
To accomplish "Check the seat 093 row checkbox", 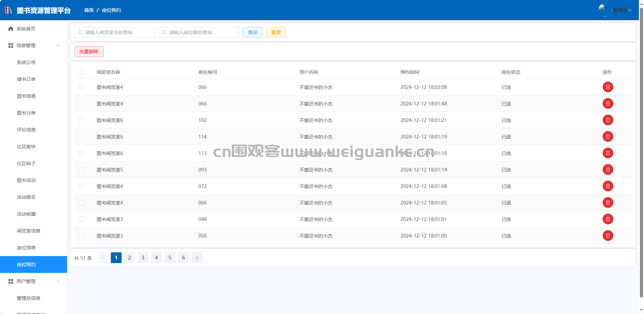I will click(x=81, y=169).
